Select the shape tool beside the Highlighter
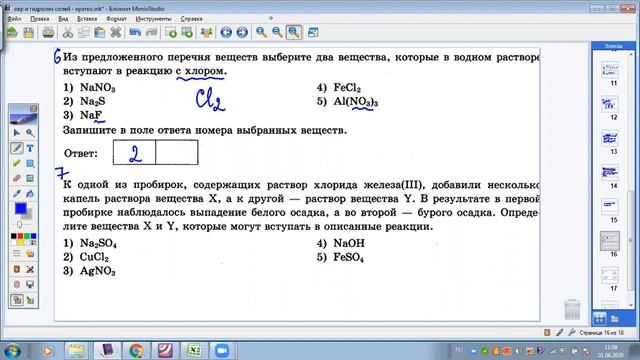This screenshot has width=640, height=360. (30, 164)
